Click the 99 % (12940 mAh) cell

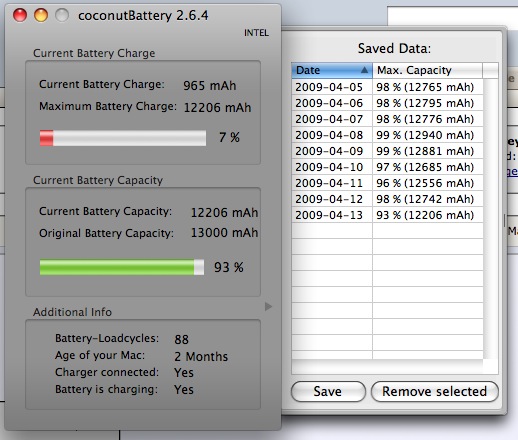click(x=425, y=135)
